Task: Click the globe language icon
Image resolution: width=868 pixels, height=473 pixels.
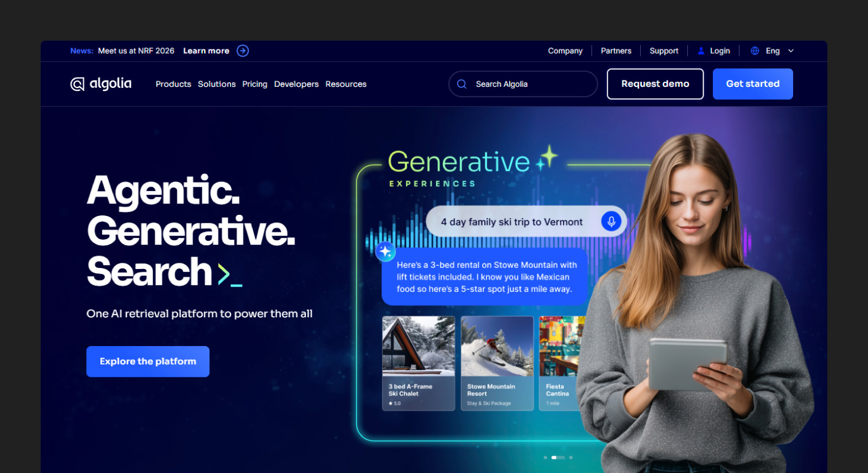Action: click(755, 51)
